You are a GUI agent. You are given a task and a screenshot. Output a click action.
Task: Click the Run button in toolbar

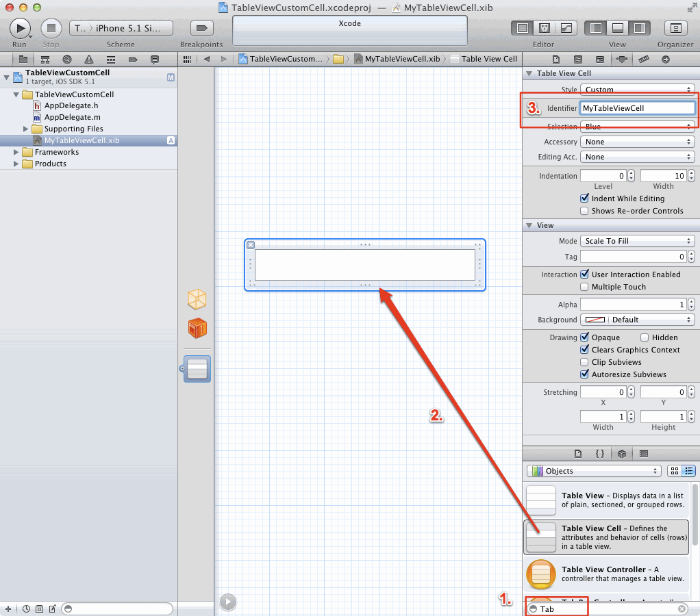tap(20, 28)
